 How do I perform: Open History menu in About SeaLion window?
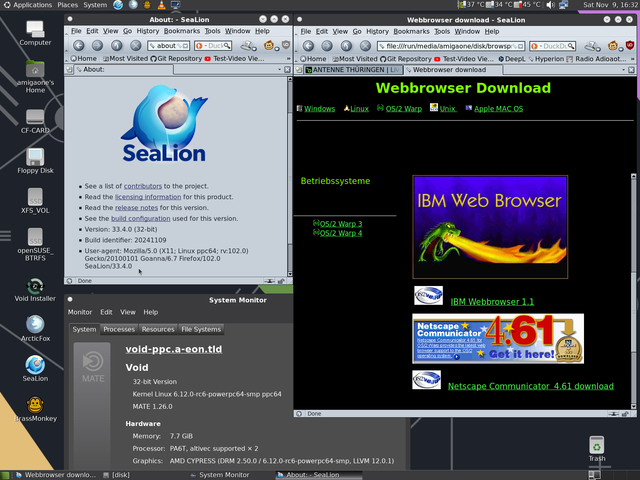pyautogui.click(x=147, y=31)
